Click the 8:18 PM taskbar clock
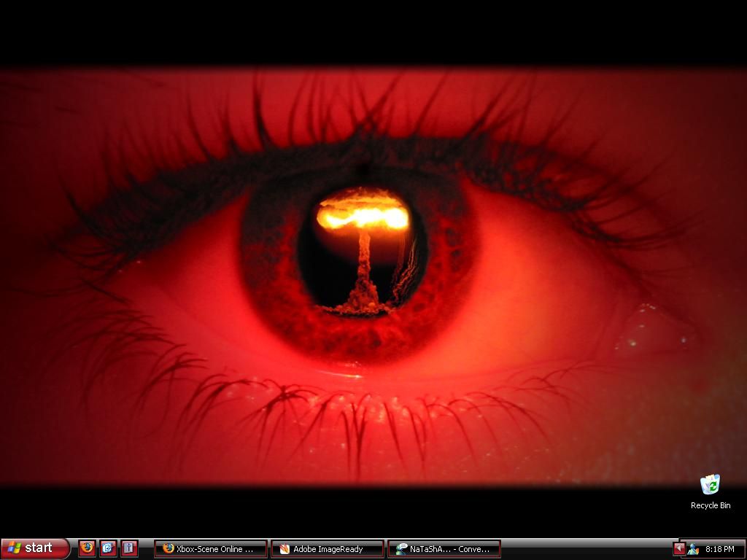Screen dimensions: 747x560 coord(719,549)
